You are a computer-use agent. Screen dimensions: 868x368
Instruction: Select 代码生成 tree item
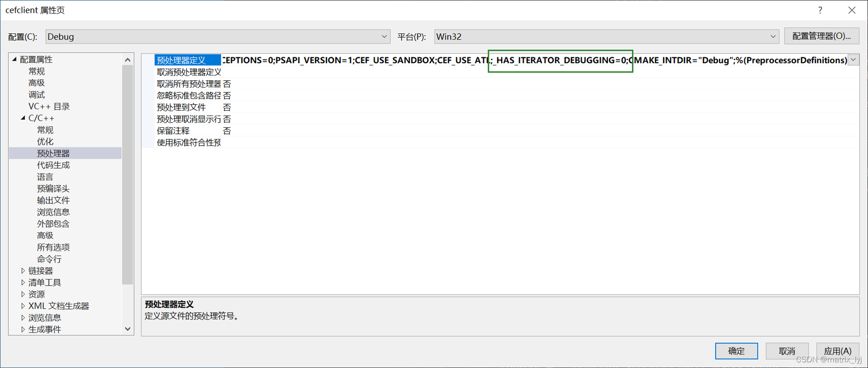click(x=53, y=165)
